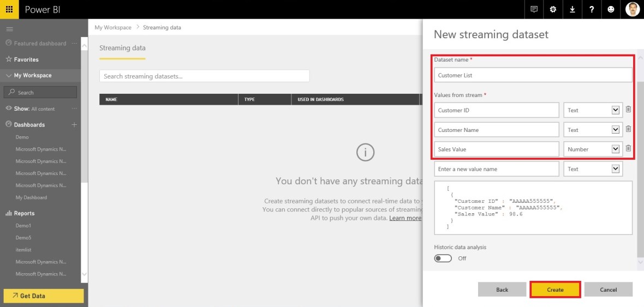Click the Power BI title in header
Screen dimensions: 644x307
[x=43, y=9]
